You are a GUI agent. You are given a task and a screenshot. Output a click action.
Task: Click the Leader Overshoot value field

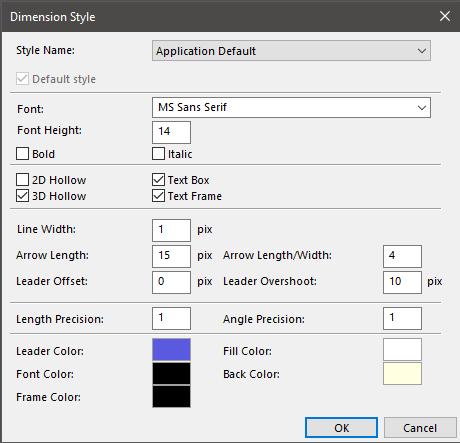(402, 282)
